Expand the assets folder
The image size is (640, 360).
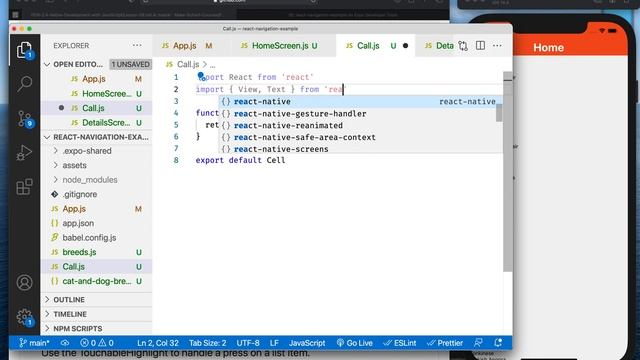(96, 165)
